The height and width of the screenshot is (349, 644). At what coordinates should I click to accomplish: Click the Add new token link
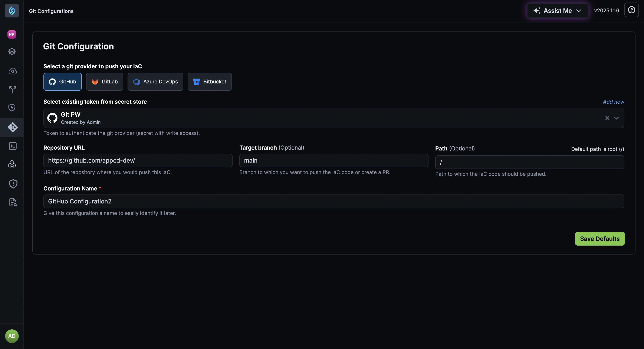point(613,102)
